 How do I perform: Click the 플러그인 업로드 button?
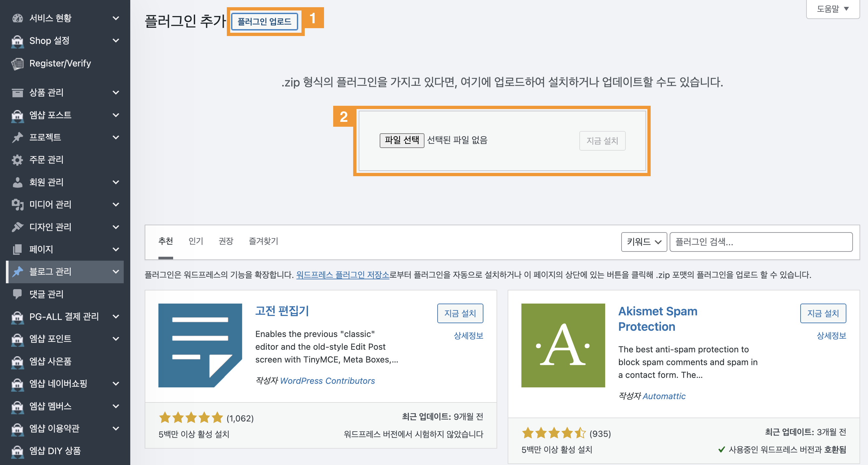[264, 22]
